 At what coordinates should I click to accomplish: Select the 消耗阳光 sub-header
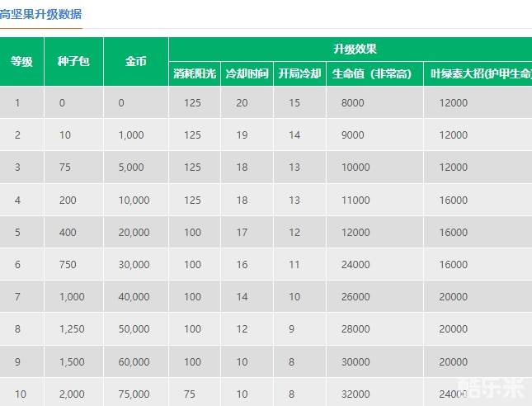[195, 73]
